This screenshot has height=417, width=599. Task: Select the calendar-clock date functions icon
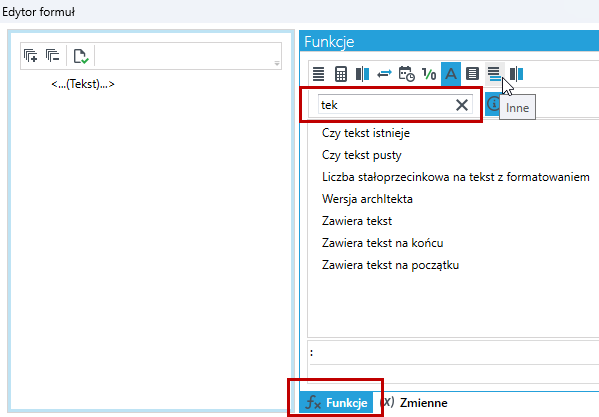pos(406,74)
